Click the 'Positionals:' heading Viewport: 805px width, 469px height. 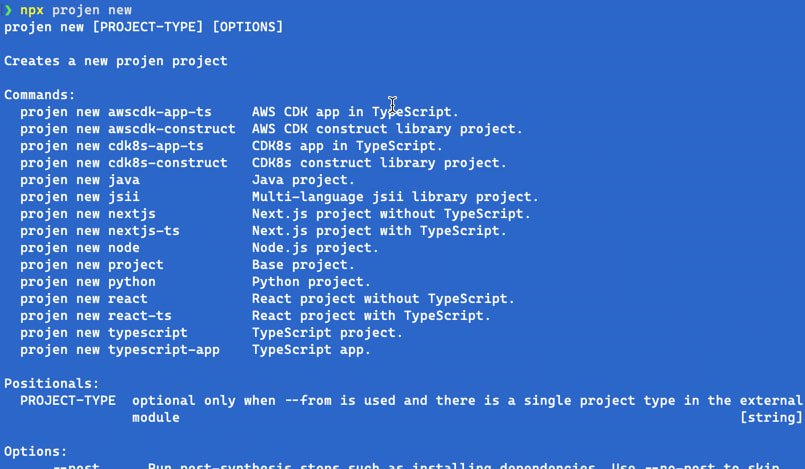click(51, 384)
